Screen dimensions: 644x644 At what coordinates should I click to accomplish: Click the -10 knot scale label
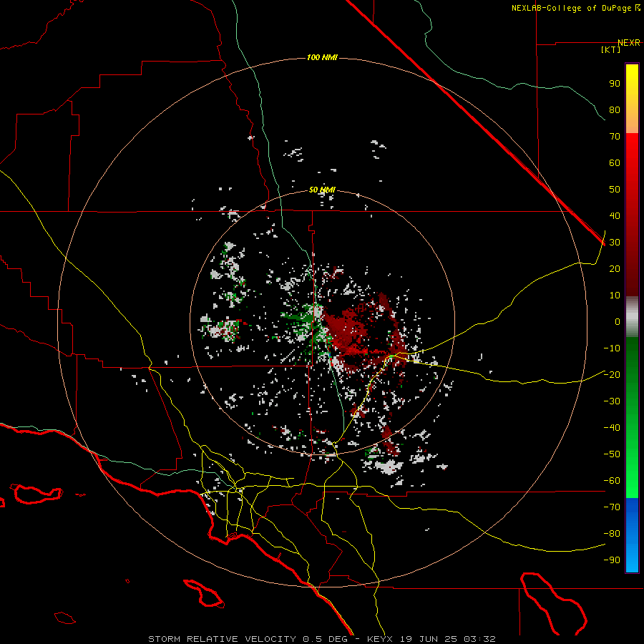[x=612, y=348]
